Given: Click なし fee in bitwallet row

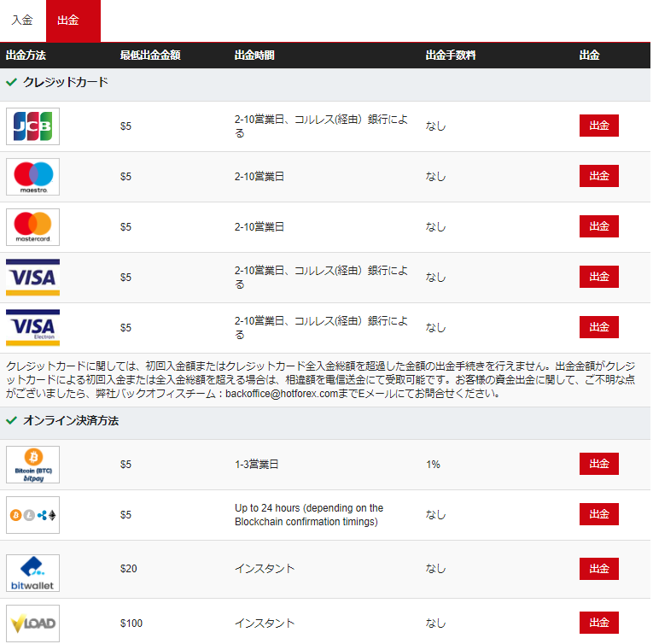Looking at the screenshot, I should pyautogui.click(x=435, y=569).
